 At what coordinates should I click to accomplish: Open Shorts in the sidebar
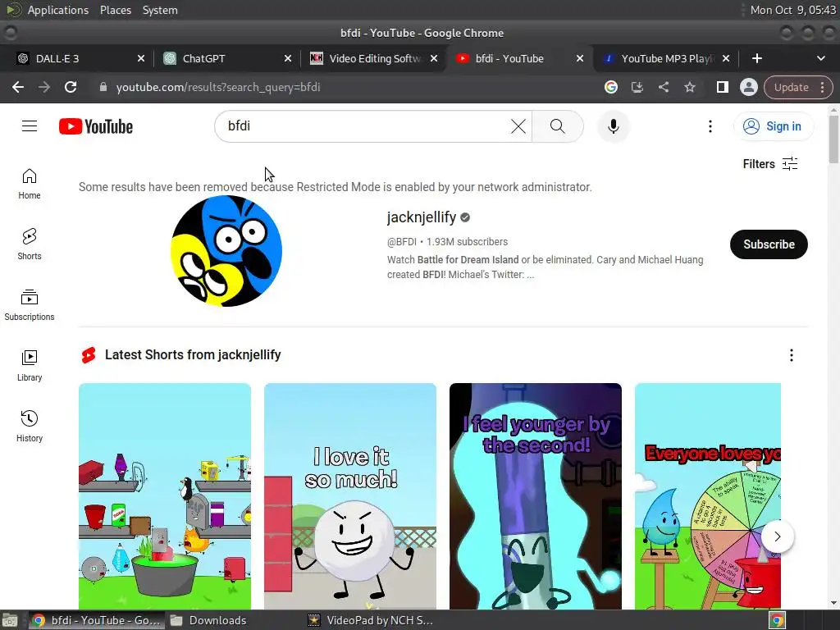(x=30, y=244)
